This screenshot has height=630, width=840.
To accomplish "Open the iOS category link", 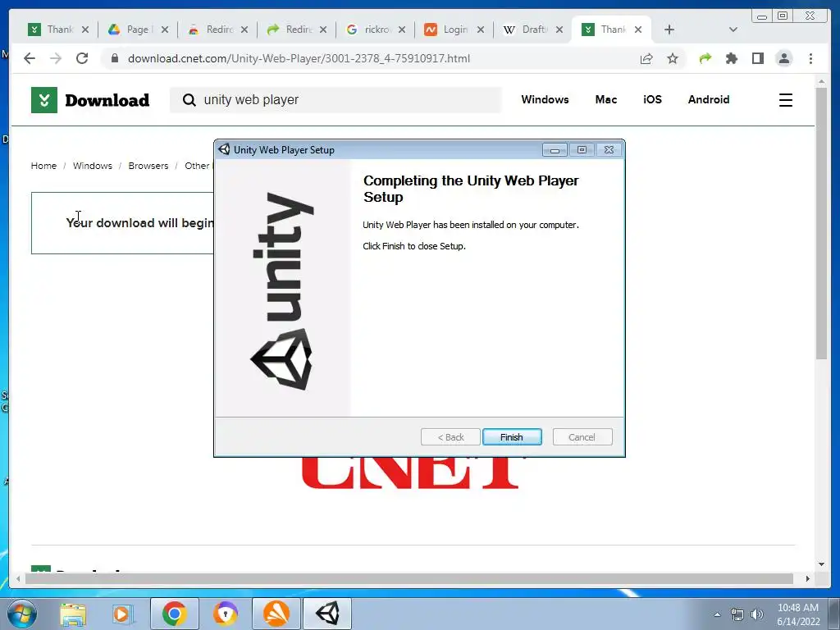I will tap(652, 99).
